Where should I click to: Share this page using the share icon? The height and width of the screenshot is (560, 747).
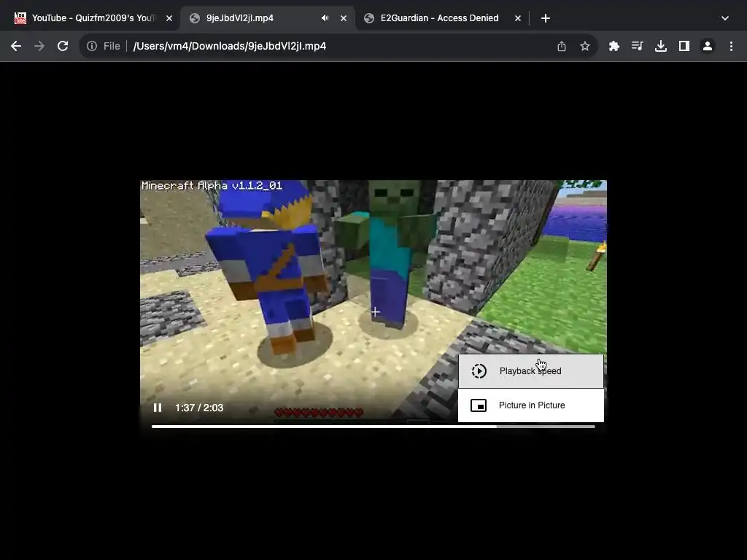click(x=562, y=46)
